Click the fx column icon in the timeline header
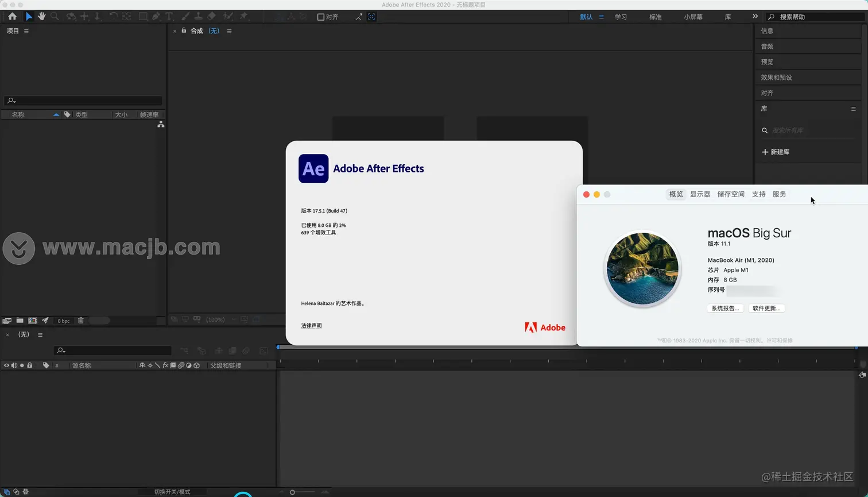Image resolution: width=868 pixels, height=497 pixels. pyautogui.click(x=165, y=365)
